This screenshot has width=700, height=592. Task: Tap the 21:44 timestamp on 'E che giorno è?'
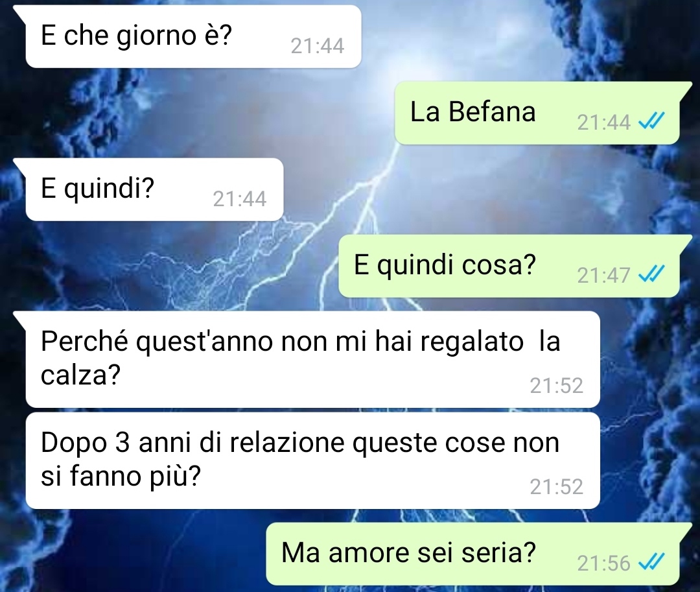pyautogui.click(x=318, y=46)
